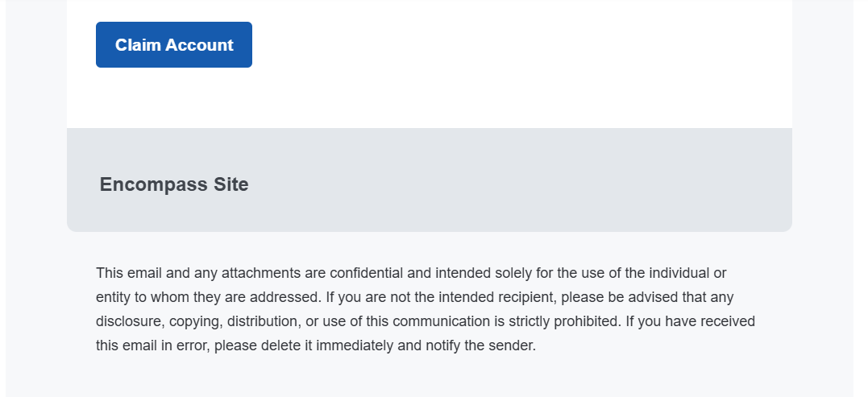Click the disclaimer line starting "This email and"
Screen dimensions: 868x397
[411, 273]
